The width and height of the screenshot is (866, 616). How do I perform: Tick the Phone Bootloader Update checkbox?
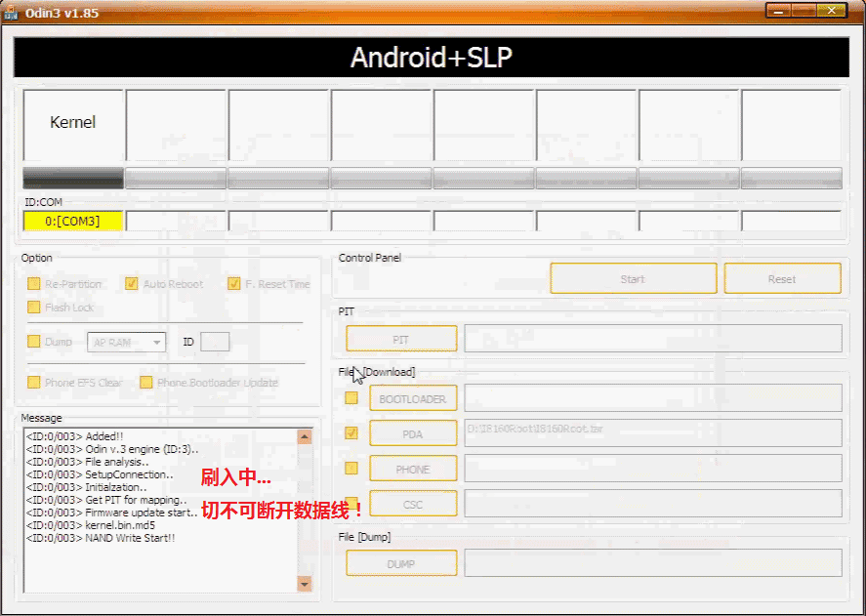pos(146,383)
